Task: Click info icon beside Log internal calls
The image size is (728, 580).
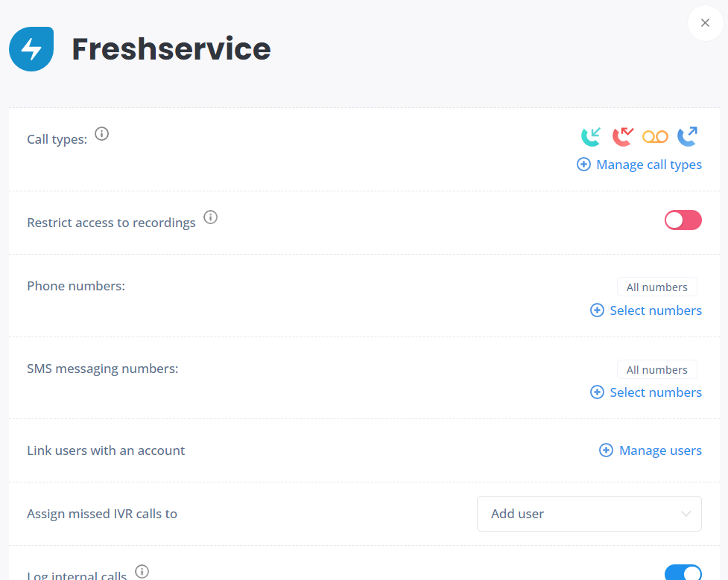Action: (142, 571)
